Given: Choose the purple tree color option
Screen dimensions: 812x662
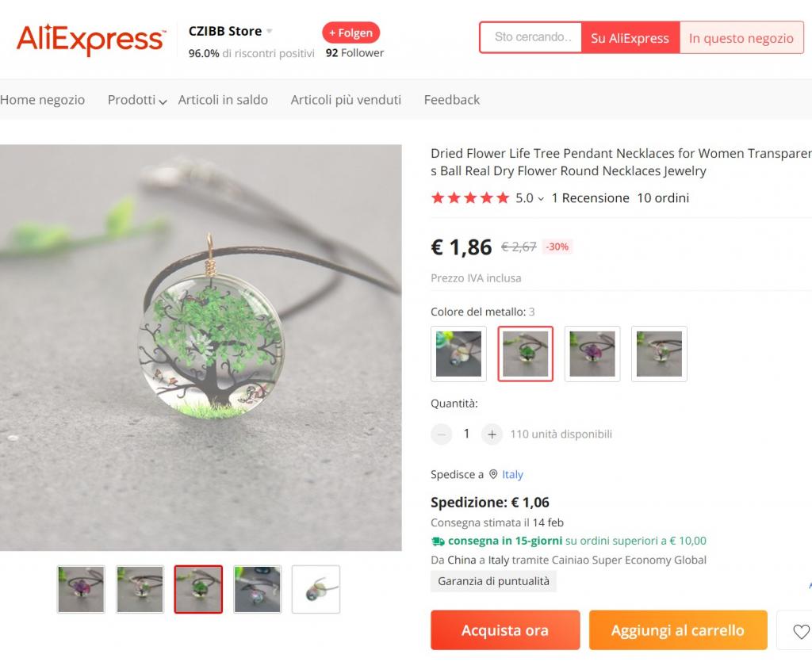Looking at the screenshot, I should [592, 354].
